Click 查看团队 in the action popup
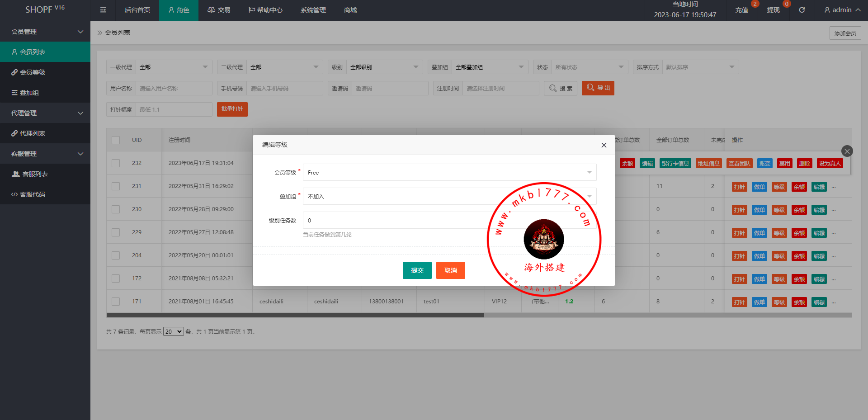The image size is (868, 420). 740,163
